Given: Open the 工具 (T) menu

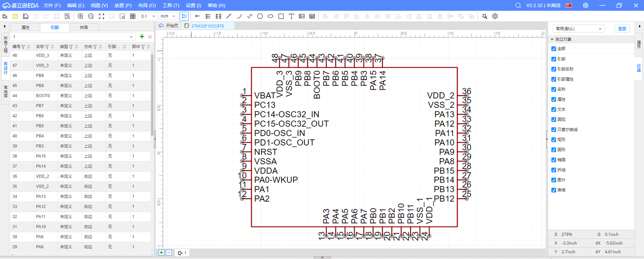Looking at the screenshot, I should click(171, 5).
